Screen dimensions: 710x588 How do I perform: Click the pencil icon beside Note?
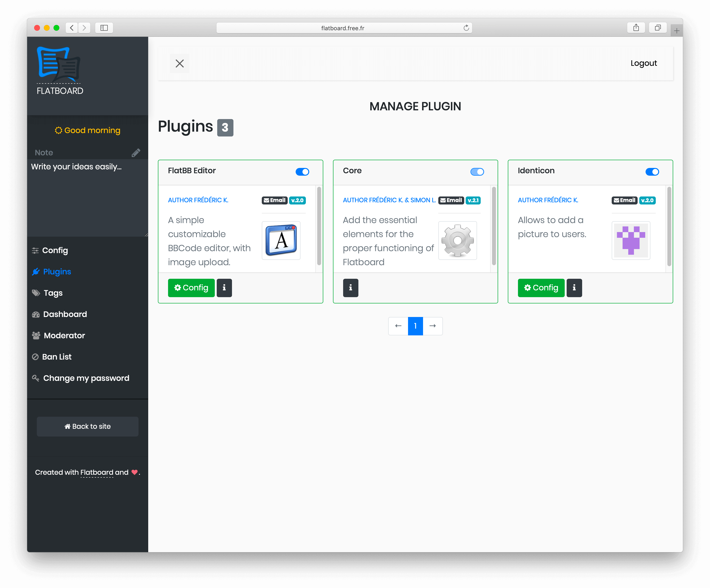136,153
